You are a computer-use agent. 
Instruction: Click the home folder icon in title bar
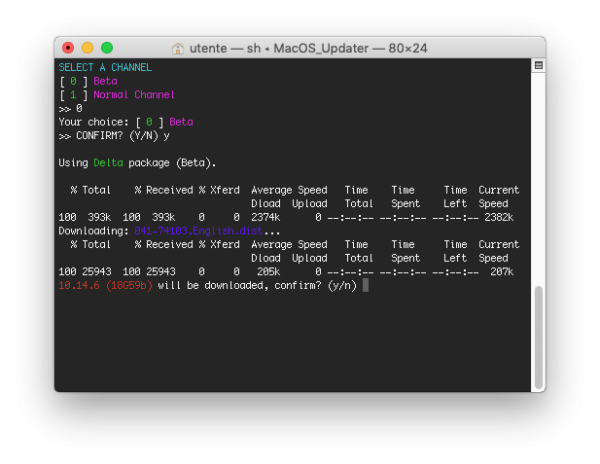click(178, 49)
